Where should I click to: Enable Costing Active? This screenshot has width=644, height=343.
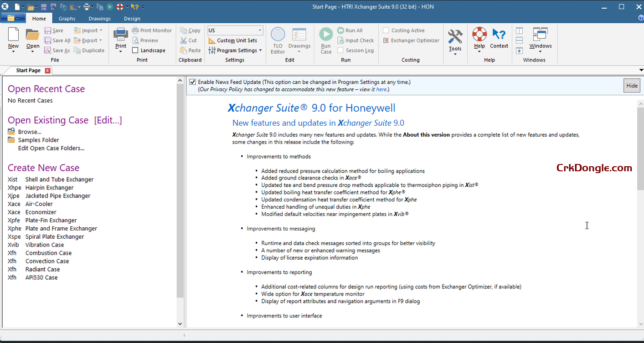point(386,30)
